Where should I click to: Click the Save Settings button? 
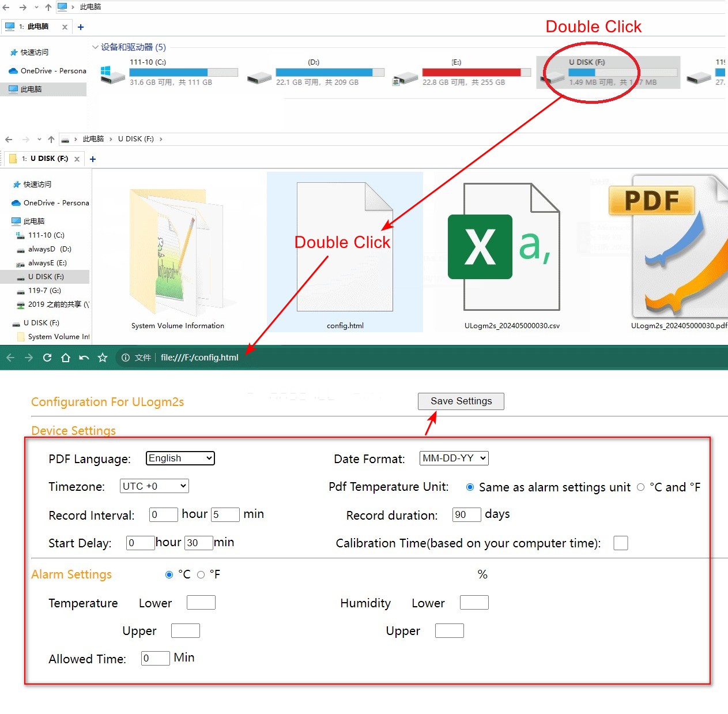point(461,401)
